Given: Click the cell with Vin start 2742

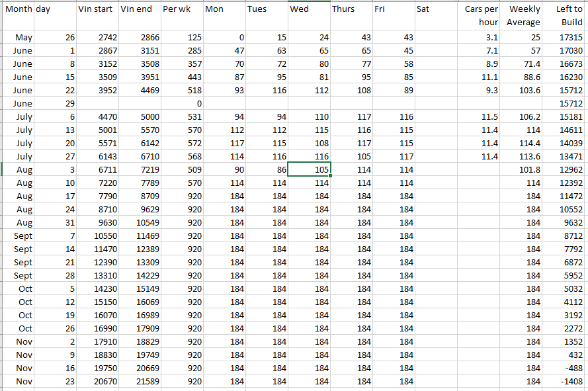Looking at the screenshot, I should [97, 38].
